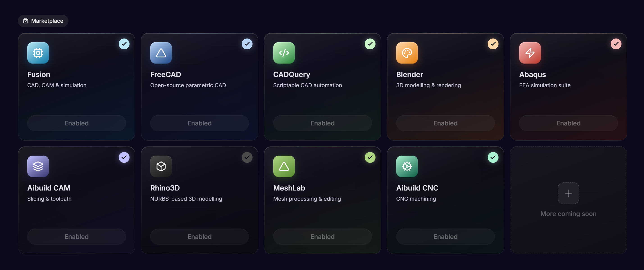Screen dimensions: 644x270
Task: Click the plus icon for more apps
Action: point(569,193)
